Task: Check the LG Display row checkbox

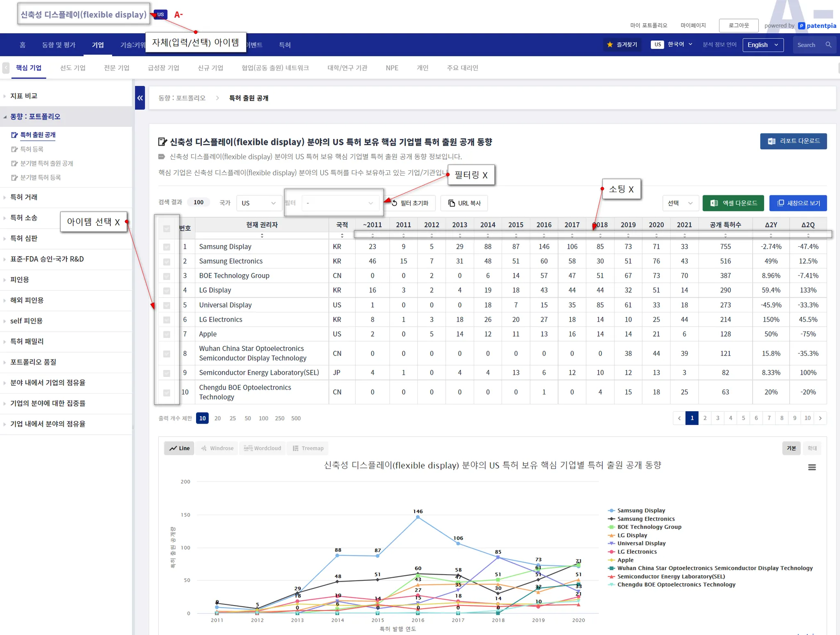Action: click(167, 291)
